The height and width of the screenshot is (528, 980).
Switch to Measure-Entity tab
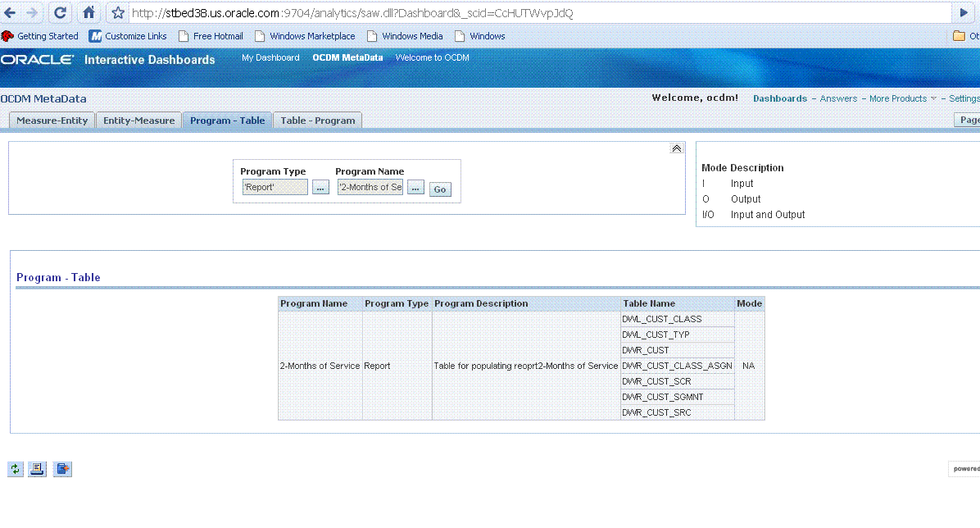coord(52,121)
